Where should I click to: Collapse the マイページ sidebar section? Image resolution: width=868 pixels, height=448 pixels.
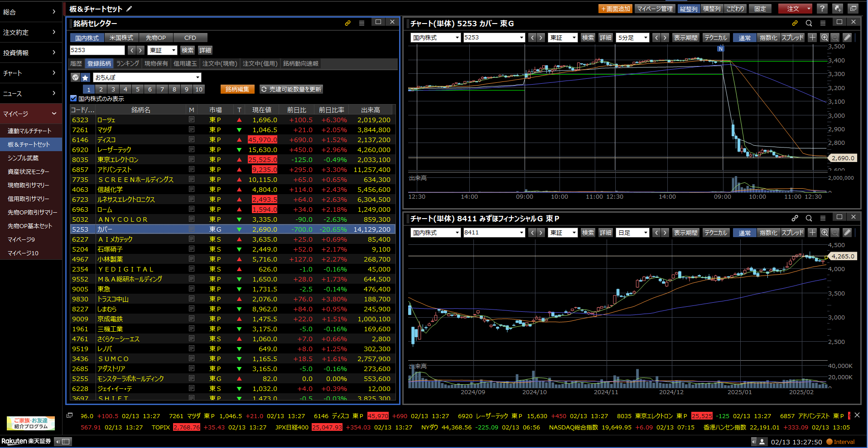point(31,114)
